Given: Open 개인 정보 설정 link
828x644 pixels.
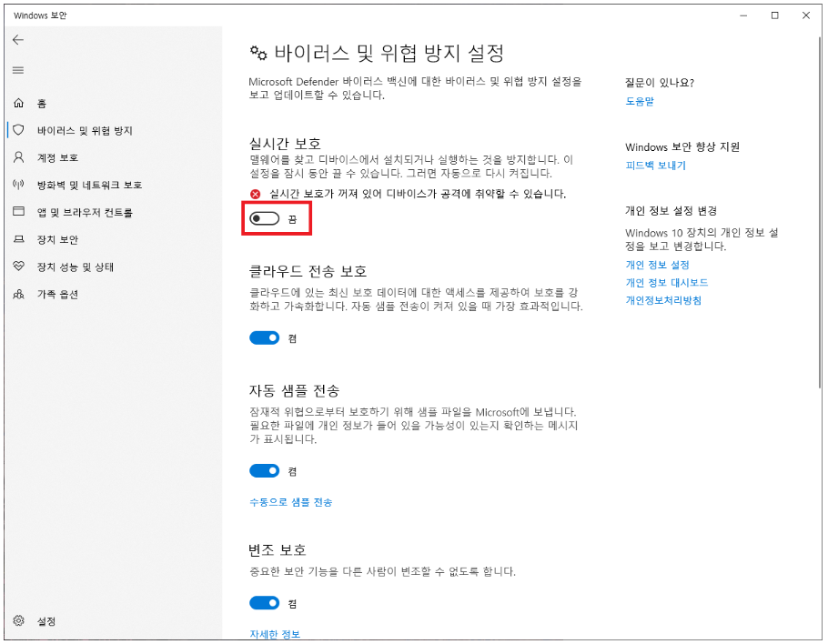Looking at the screenshot, I should (x=658, y=265).
